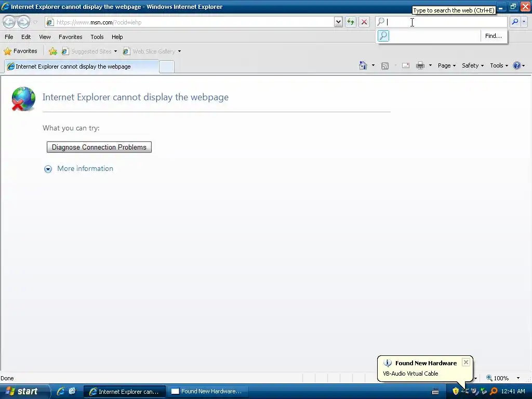Click the 12:41 AM clock
Viewport: 532px width, 399px height.
tap(513, 392)
